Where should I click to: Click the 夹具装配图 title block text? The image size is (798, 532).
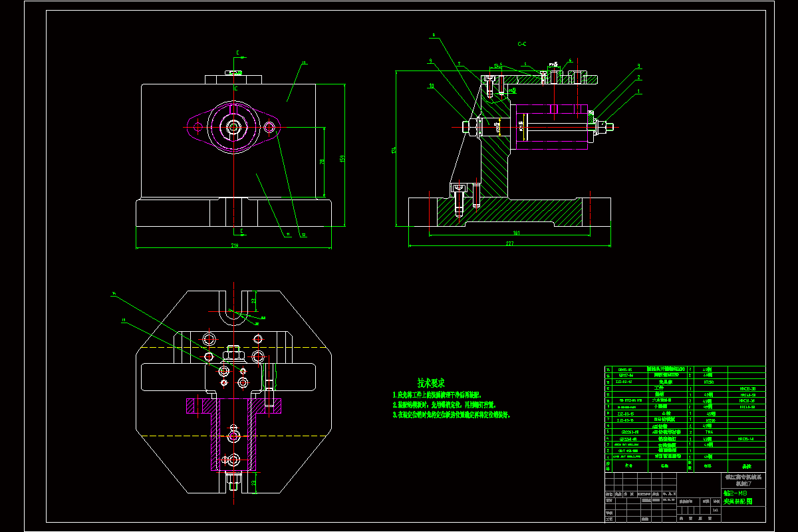point(738,501)
